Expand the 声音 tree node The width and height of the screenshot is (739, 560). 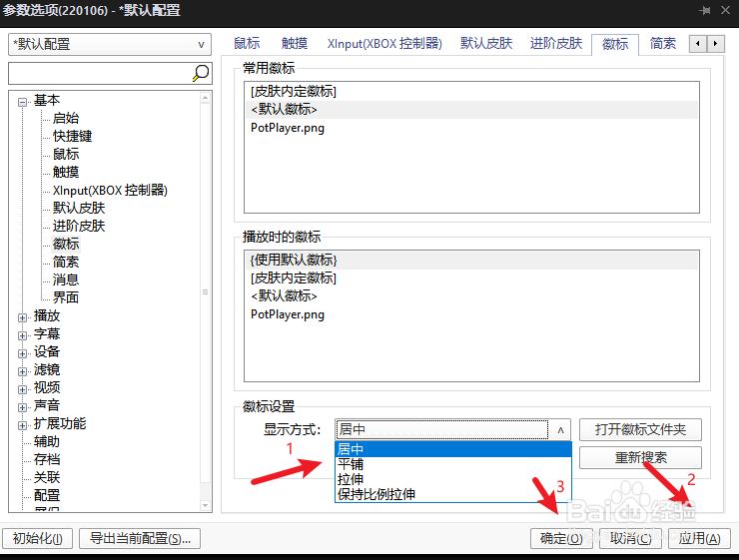[22, 407]
